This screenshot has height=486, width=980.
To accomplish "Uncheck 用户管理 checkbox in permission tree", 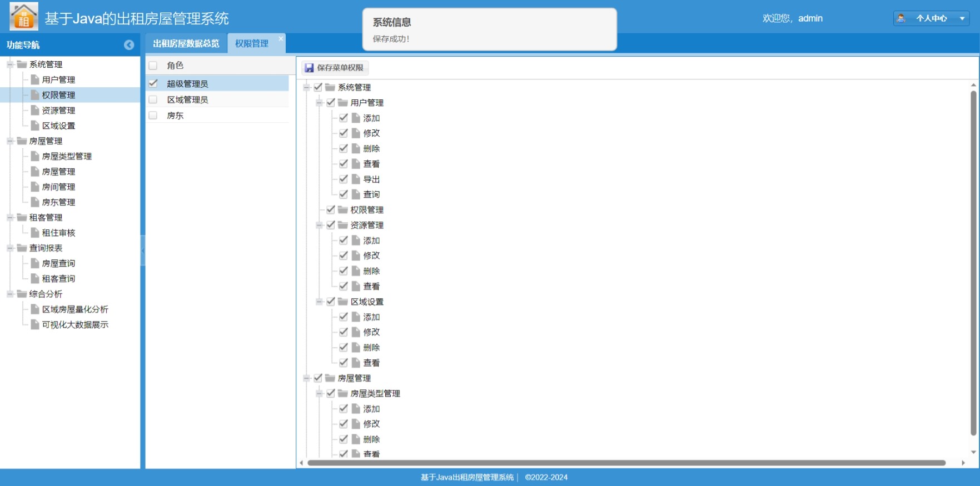I will tap(331, 102).
